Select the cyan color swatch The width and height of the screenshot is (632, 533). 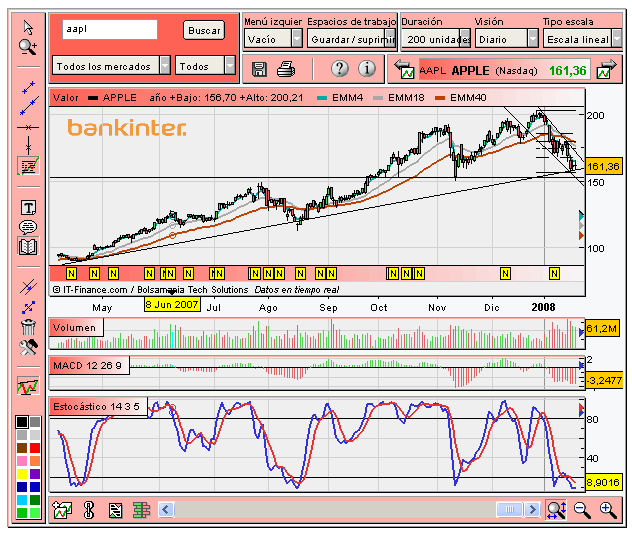(22, 500)
